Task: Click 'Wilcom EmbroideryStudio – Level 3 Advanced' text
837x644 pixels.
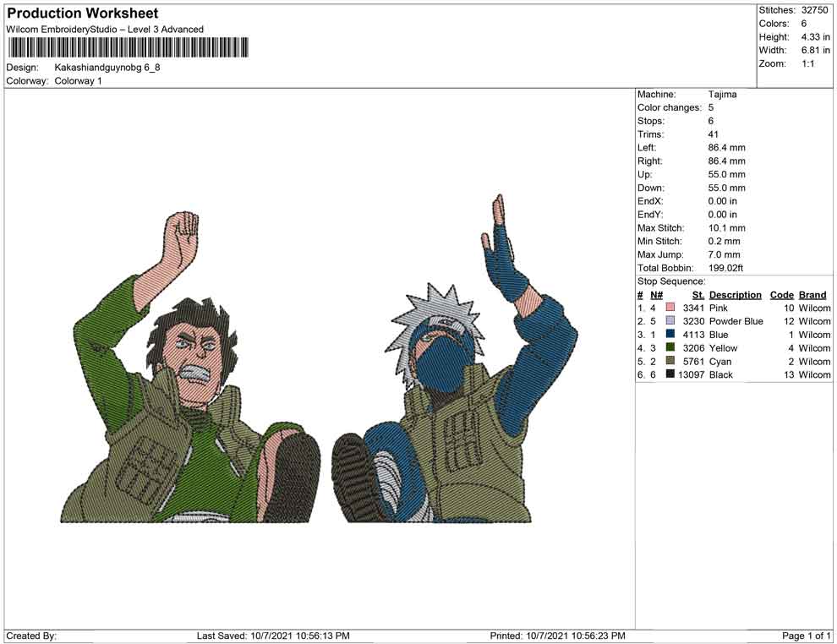Action: (105, 30)
